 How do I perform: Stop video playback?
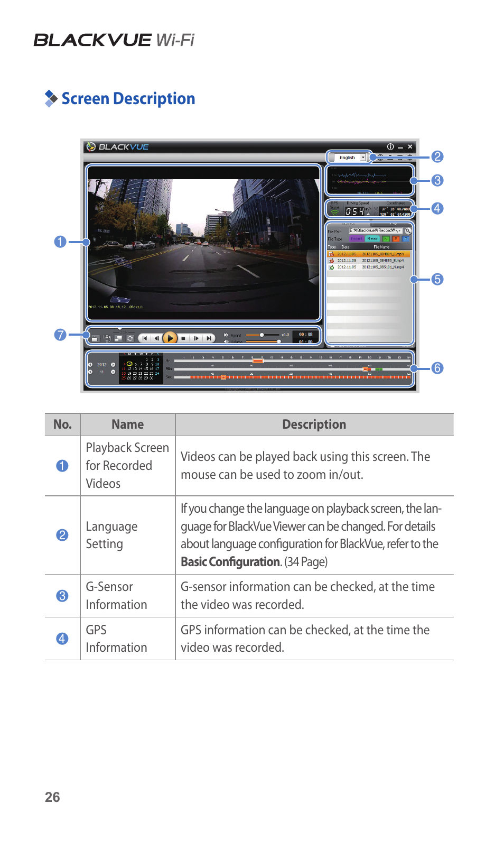[183, 338]
